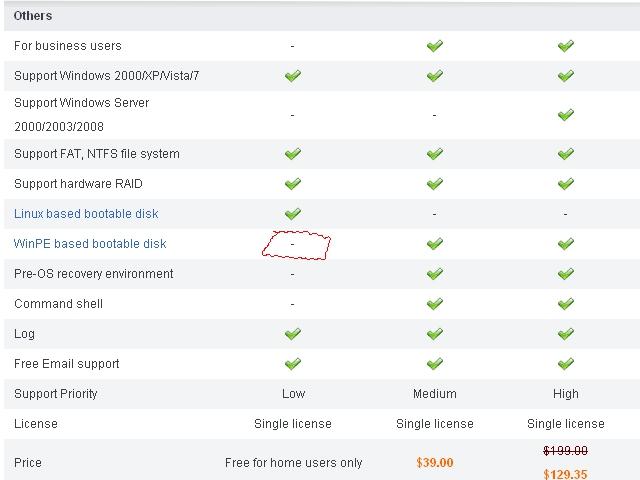640x480 pixels.
Task: Click the Windows Server support checkmark
Action: [565, 115]
